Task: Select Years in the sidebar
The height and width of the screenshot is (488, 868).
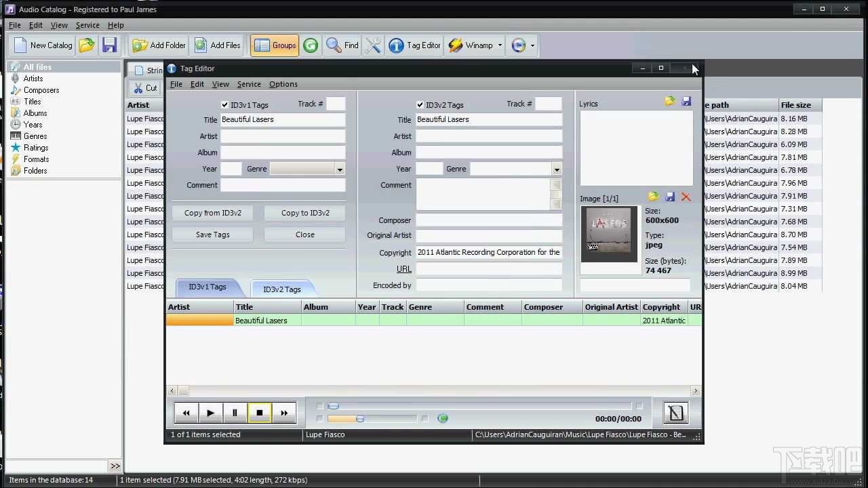Action: [33, 125]
